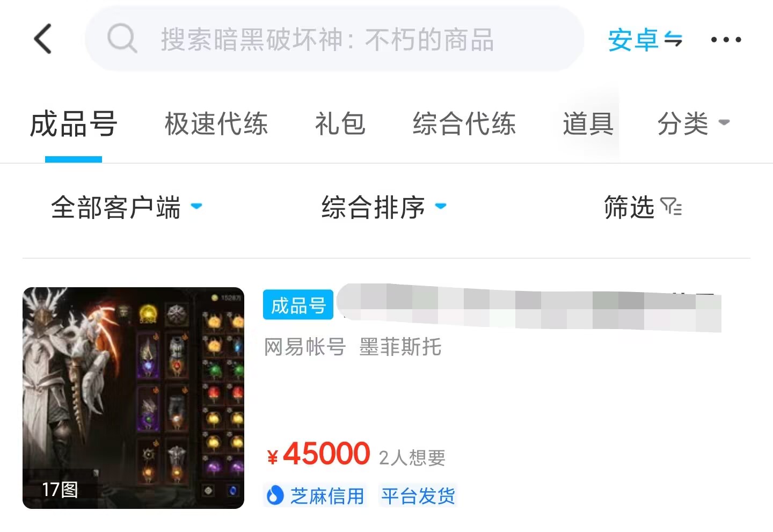Viewport: 773px width, 532px height.
Task: Open the three-dot more menu
Action: click(x=726, y=39)
